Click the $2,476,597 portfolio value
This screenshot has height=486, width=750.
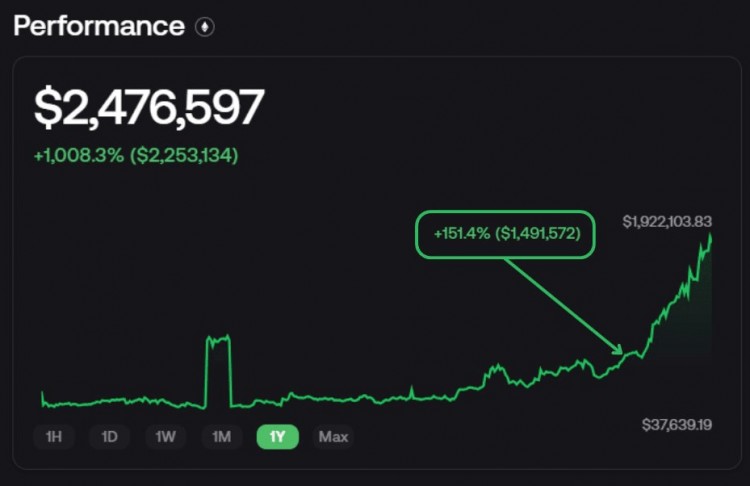pyautogui.click(x=149, y=108)
